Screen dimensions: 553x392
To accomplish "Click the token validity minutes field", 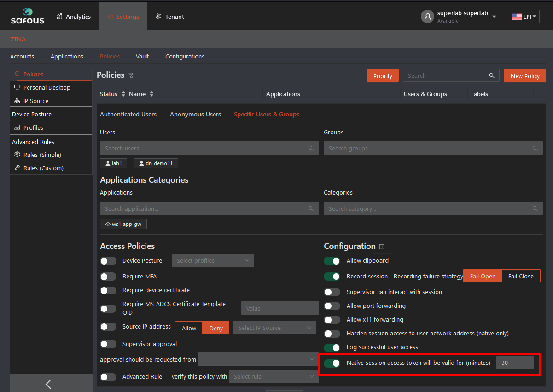I will click(514, 363).
